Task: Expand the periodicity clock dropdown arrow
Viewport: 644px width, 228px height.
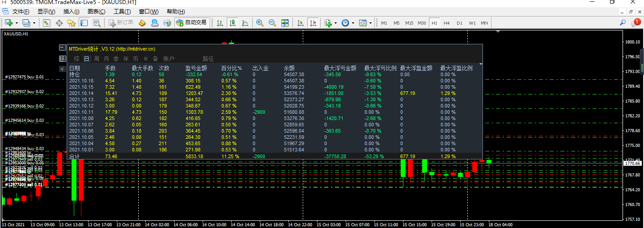Action: click(x=353, y=23)
